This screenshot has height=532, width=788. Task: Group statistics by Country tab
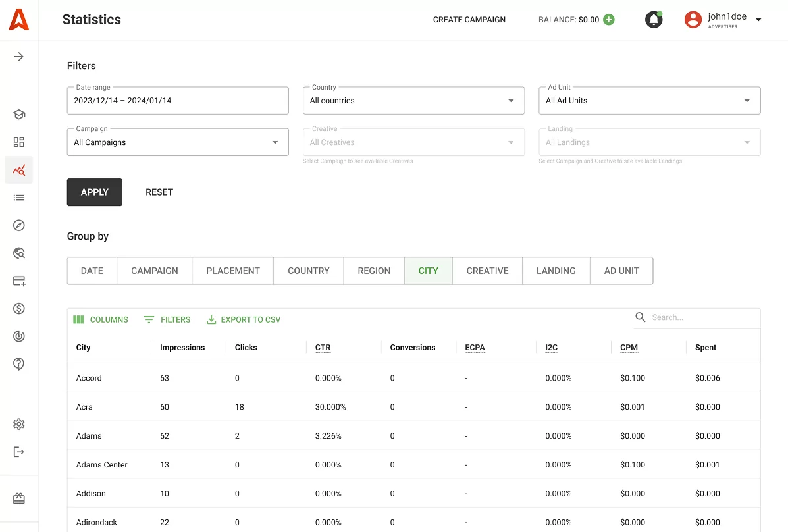309,271
